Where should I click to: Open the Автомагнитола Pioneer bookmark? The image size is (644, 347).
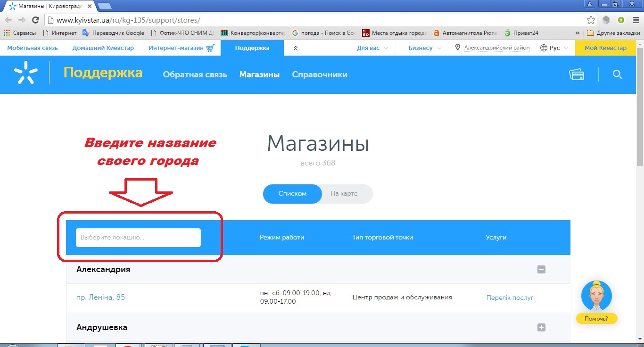pyautogui.click(x=465, y=33)
